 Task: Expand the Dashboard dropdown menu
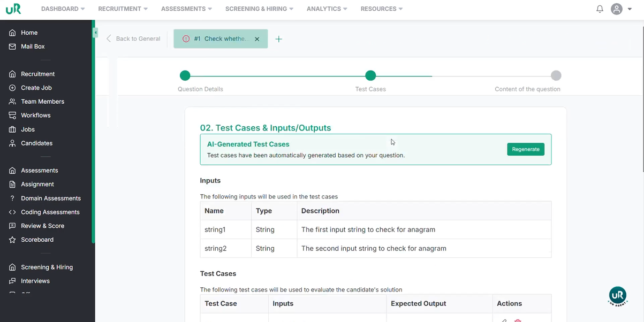coord(63,9)
